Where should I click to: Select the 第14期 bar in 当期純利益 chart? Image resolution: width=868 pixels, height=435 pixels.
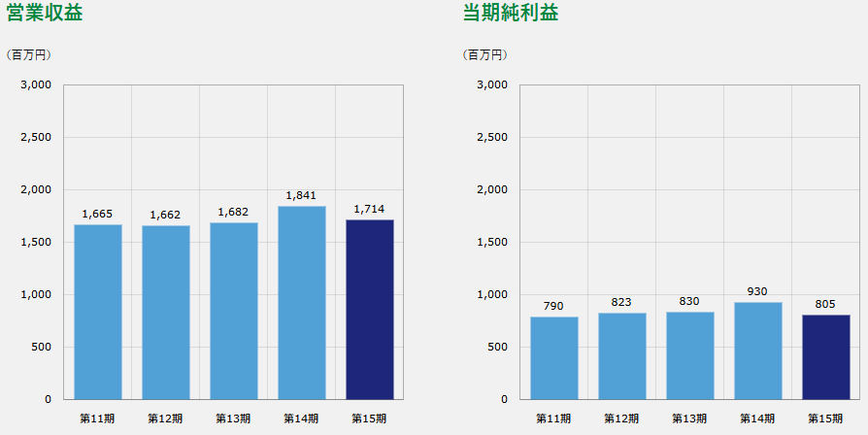tap(758, 350)
